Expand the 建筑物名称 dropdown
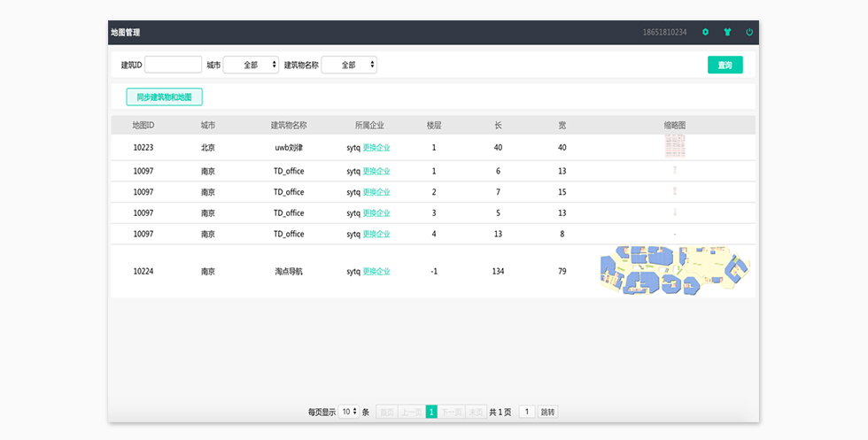The width and height of the screenshot is (868, 440). coord(349,65)
